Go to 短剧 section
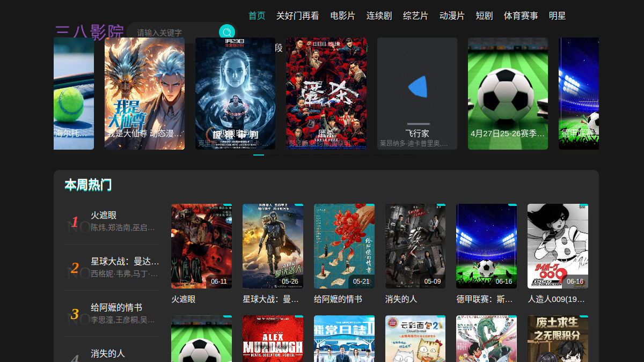This screenshot has height=362, width=644. (485, 16)
